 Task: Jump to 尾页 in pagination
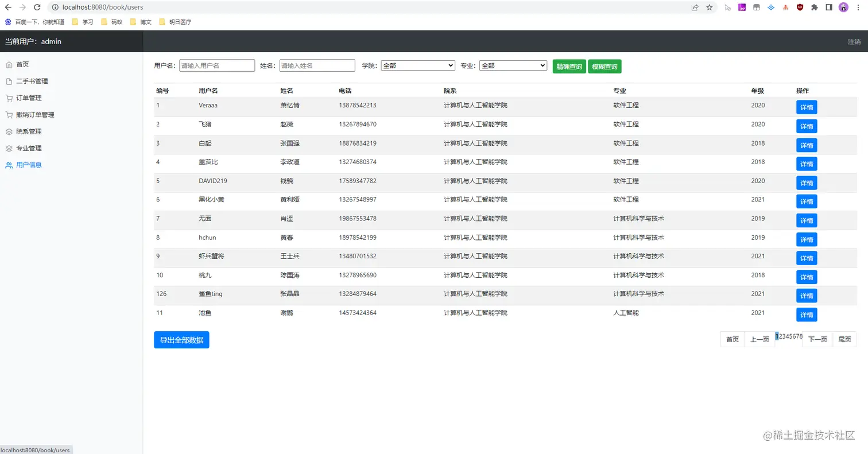[x=844, y=339]
